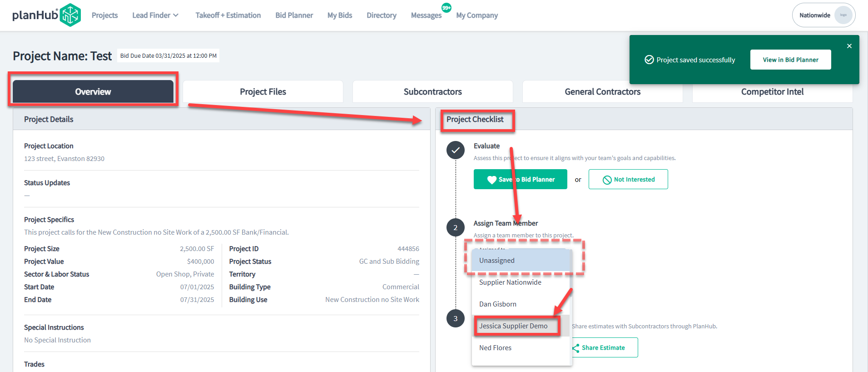Select Supplier Nationwide from the list
Image resolution: width=868 pixels, height=372 pixels.
click(x=521, y=282)
